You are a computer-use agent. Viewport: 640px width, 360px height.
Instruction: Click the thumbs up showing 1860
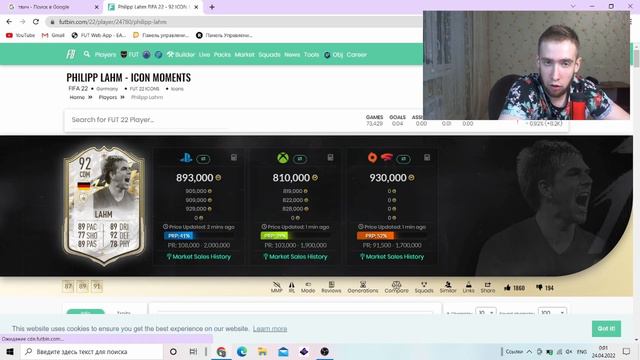[x=514, y=288]
